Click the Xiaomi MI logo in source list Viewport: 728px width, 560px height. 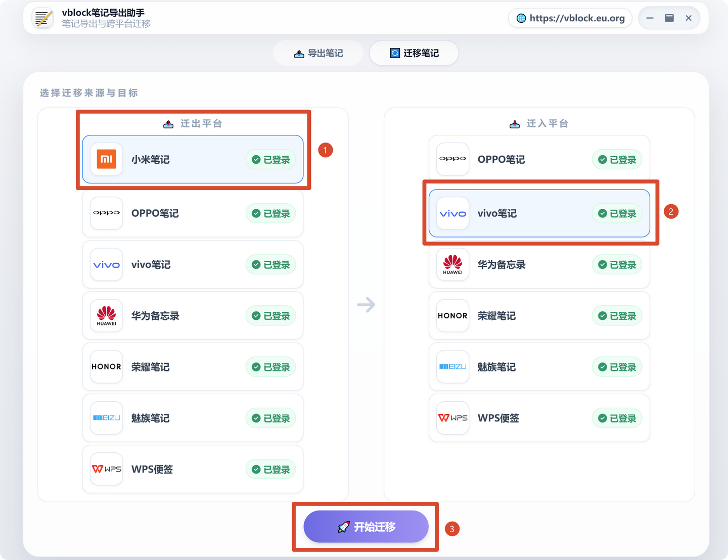click(x=106, y=159)
